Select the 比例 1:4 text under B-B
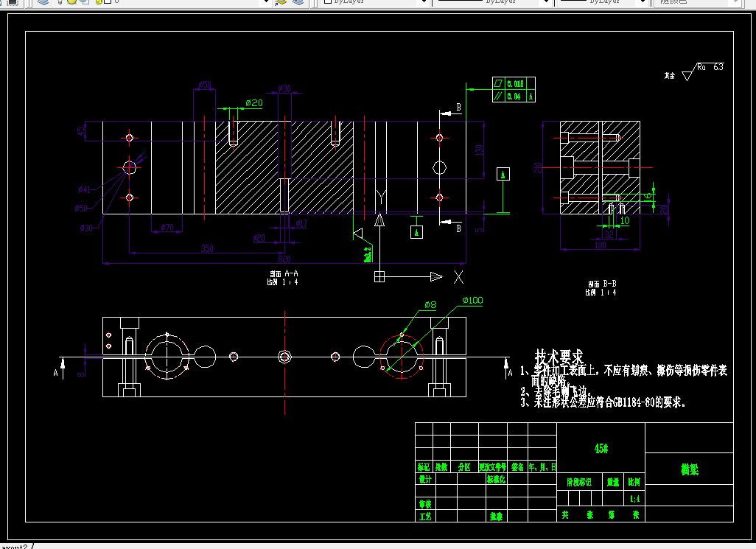The height and width of the screenshot is (549, 756). coord(601,292)
